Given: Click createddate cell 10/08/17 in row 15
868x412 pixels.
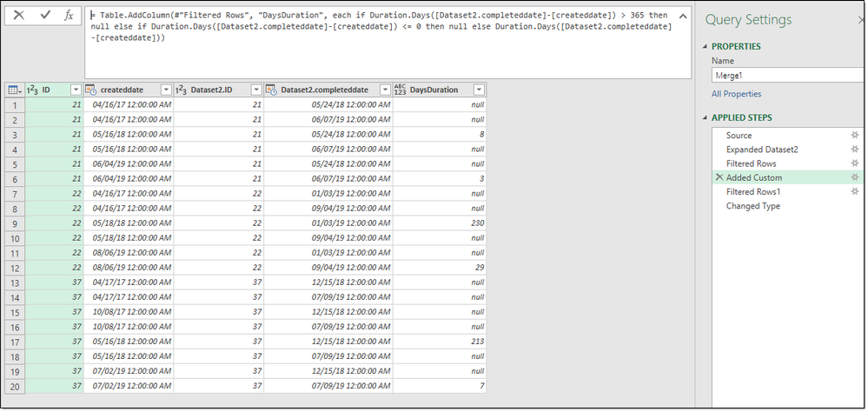Looking at the screenshot, I should [x=129, y=312].
